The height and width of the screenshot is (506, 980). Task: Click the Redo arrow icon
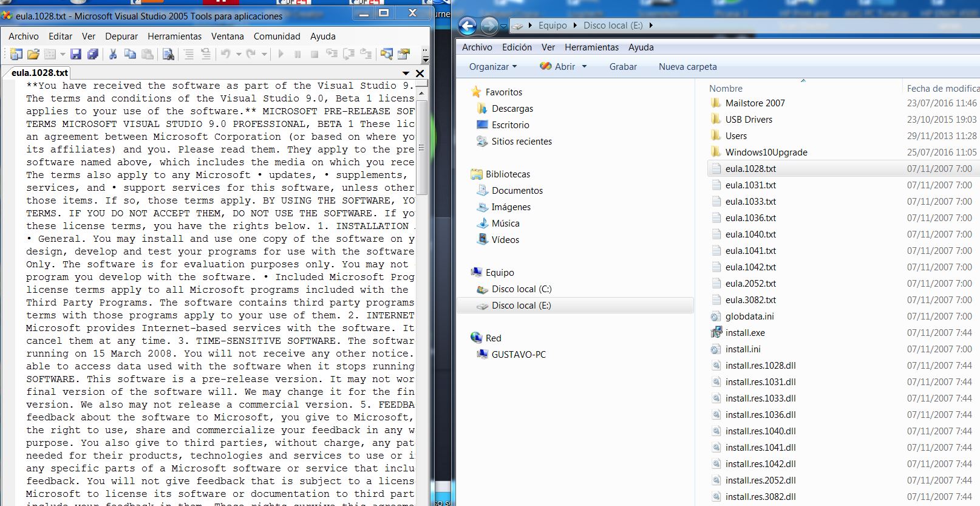click(251, 54)
